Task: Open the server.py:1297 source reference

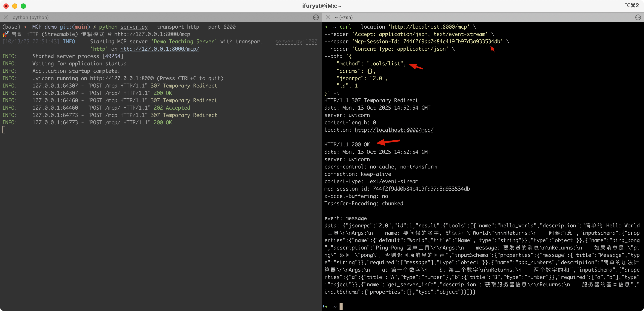Action: tap(296, 42)
